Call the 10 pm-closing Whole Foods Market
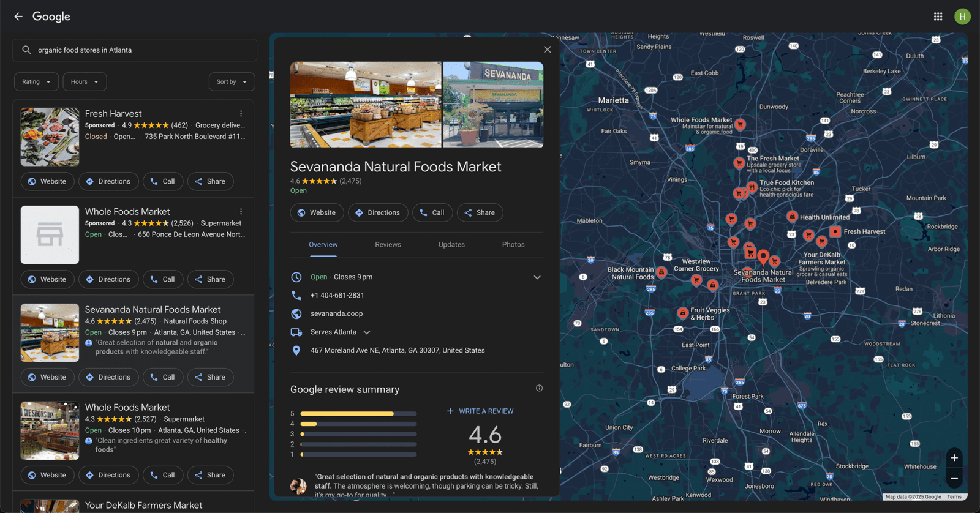This screenshot has height=513, width=980. (163, 475)
